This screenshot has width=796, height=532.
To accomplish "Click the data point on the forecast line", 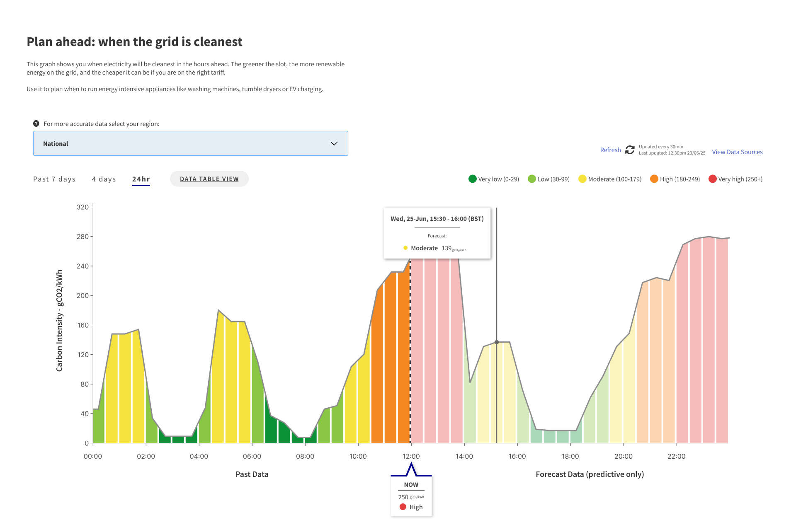I will pos(497,342).
